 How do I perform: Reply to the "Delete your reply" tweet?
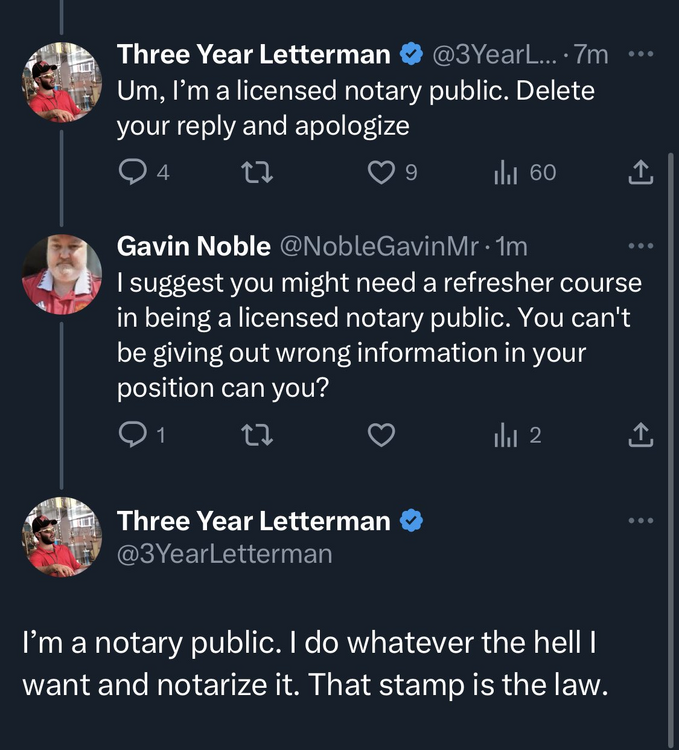point(132,173)
